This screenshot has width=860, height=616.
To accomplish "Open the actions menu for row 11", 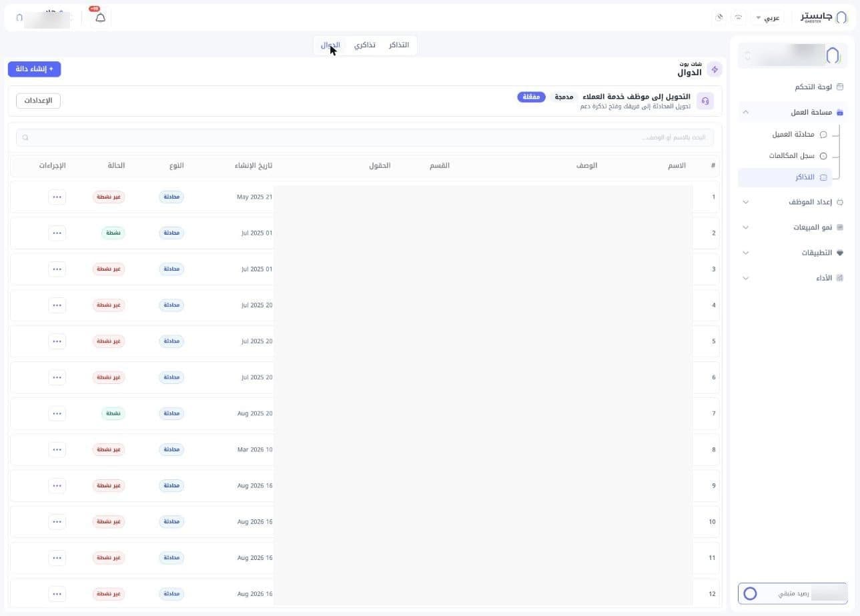I will click(x=57, y=558).
